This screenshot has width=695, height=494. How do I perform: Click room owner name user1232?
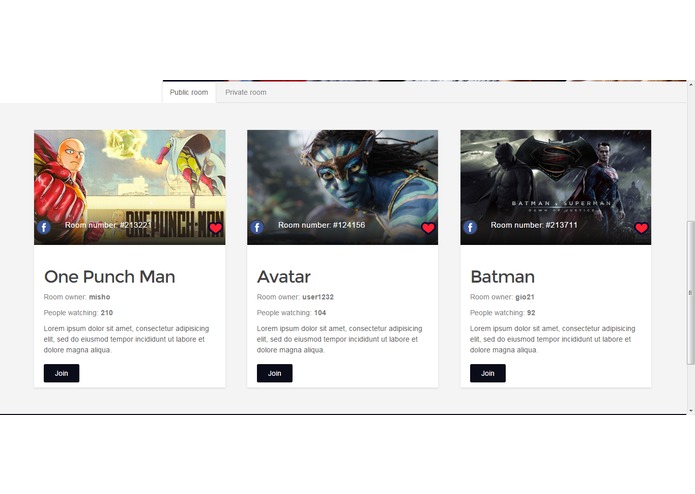(x=318, y=297)
